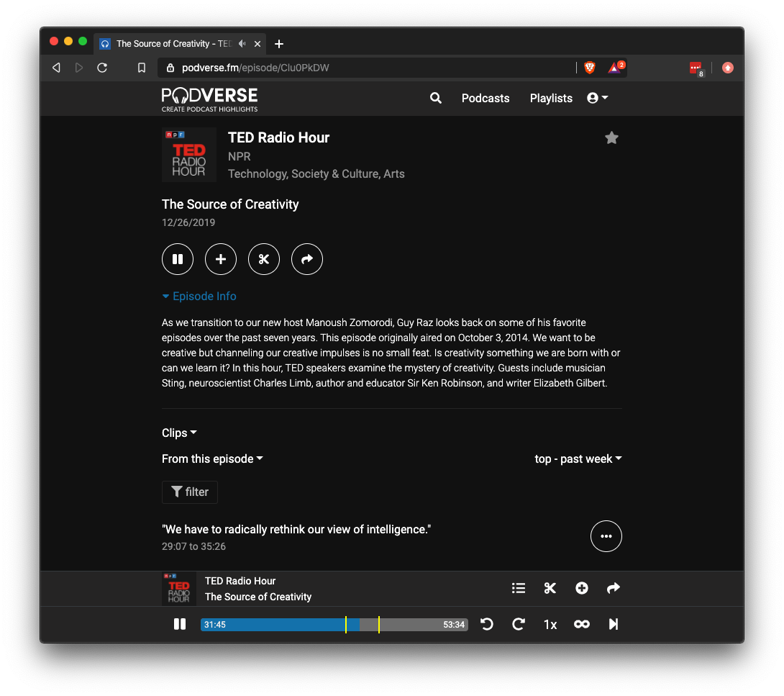Share episode using player bar share icon

tap(614, 588)
